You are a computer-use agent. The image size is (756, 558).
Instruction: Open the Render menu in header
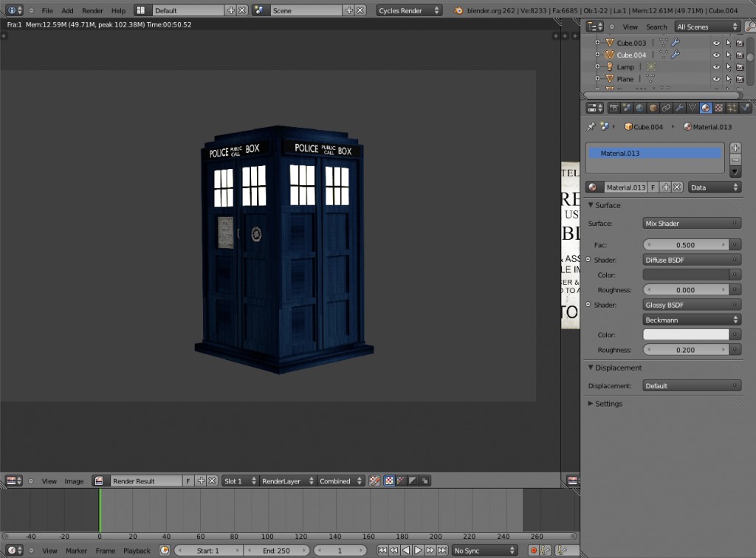coord(92,10)
